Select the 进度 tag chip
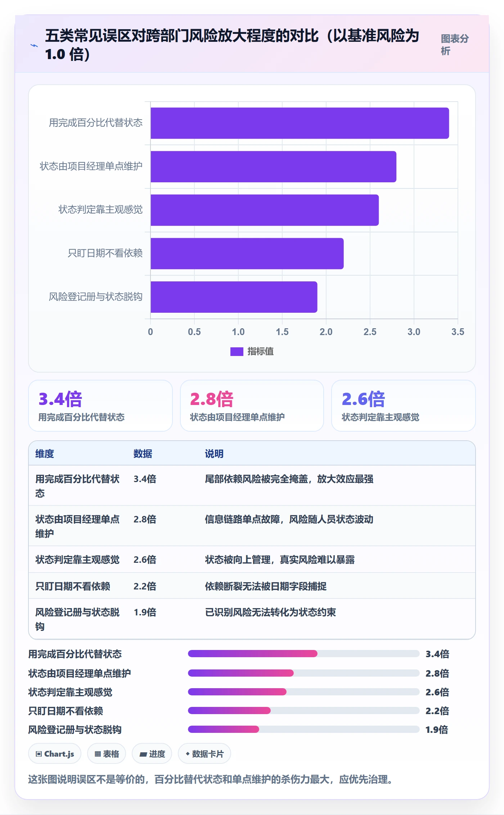This screenshot has width=504, height=815. coord(152,754)
